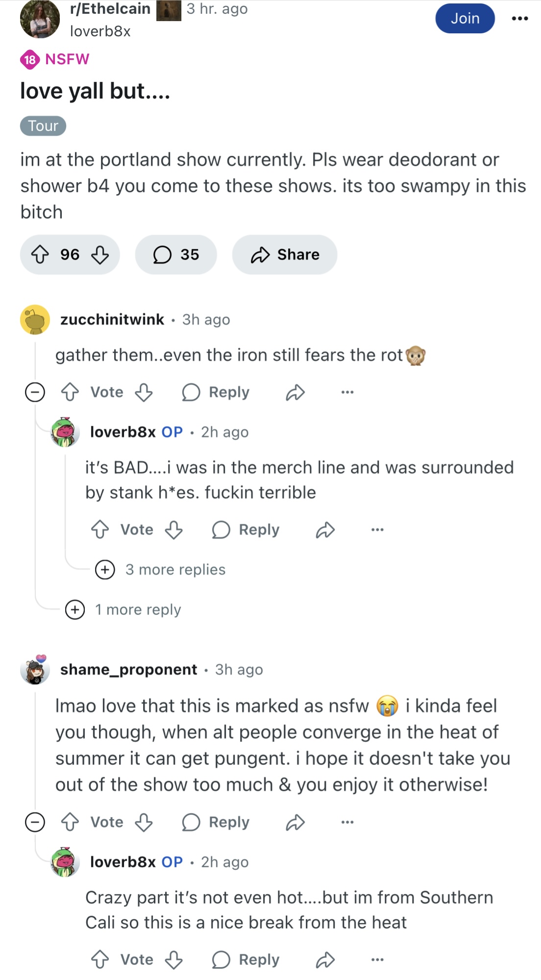
Task: Upvote zucchinitwink's comment
Action: 70,392
